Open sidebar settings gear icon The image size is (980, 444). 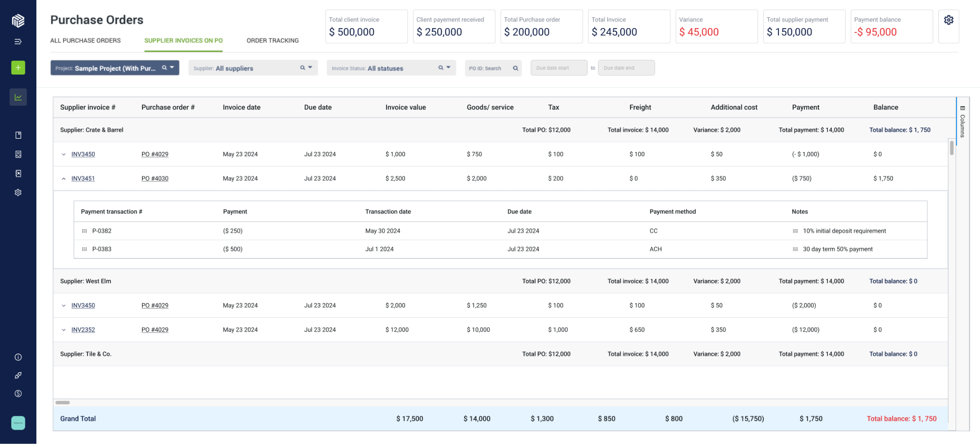click(18, 192)
